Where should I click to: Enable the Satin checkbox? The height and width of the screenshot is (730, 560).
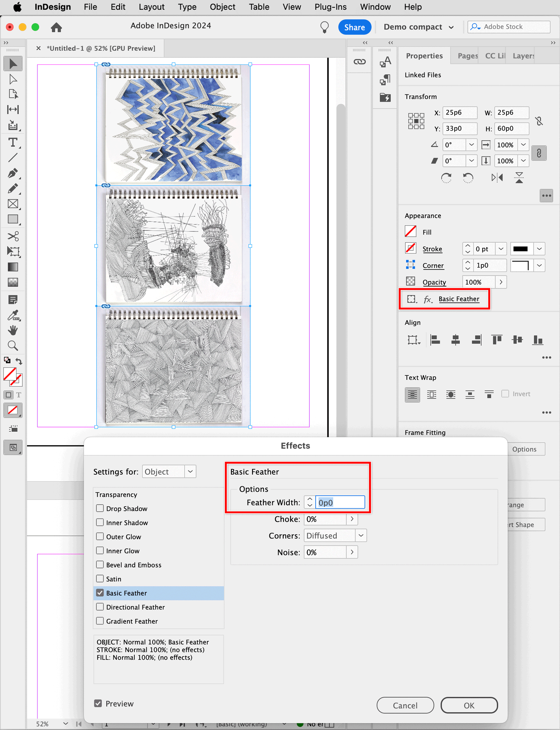tap(100, 579)
